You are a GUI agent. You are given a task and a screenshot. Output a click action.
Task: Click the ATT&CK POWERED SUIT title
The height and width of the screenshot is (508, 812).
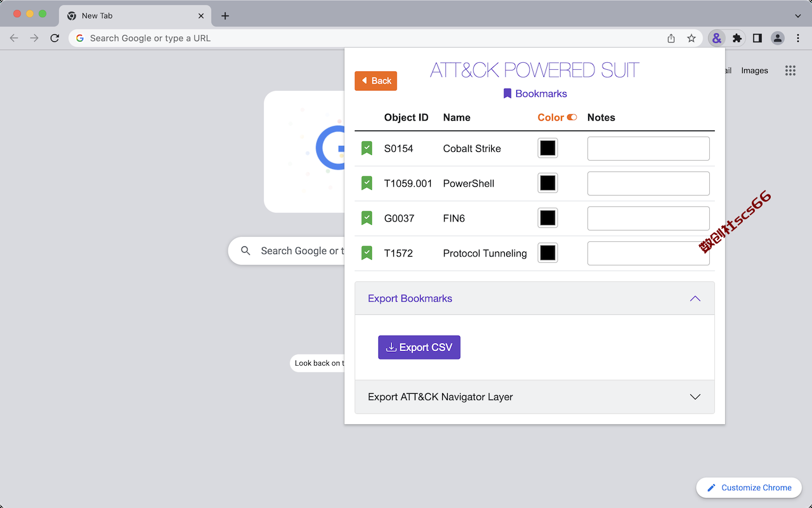tap(535, 70)
